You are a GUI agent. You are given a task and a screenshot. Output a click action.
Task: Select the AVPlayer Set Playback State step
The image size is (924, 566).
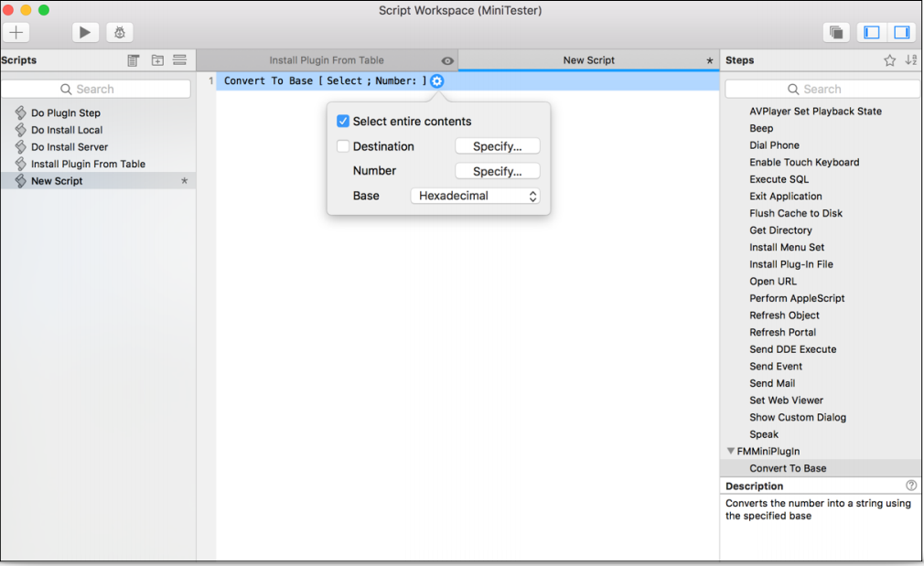point(815,111)
